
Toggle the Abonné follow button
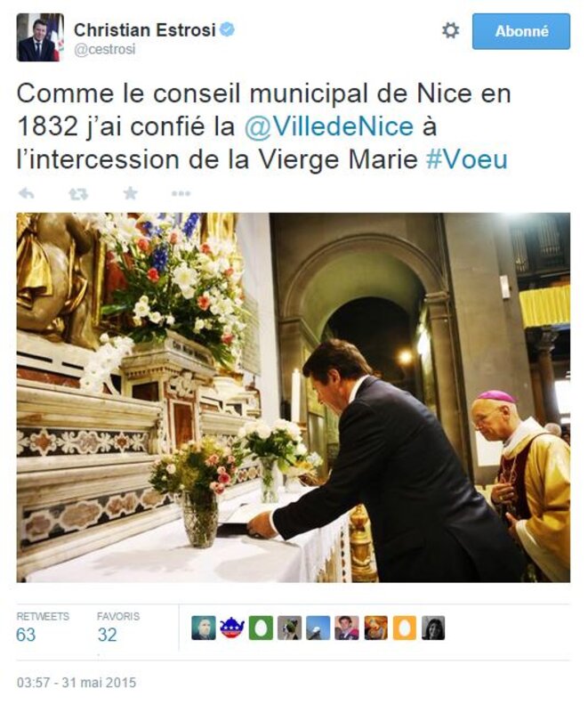click(521, 31)
